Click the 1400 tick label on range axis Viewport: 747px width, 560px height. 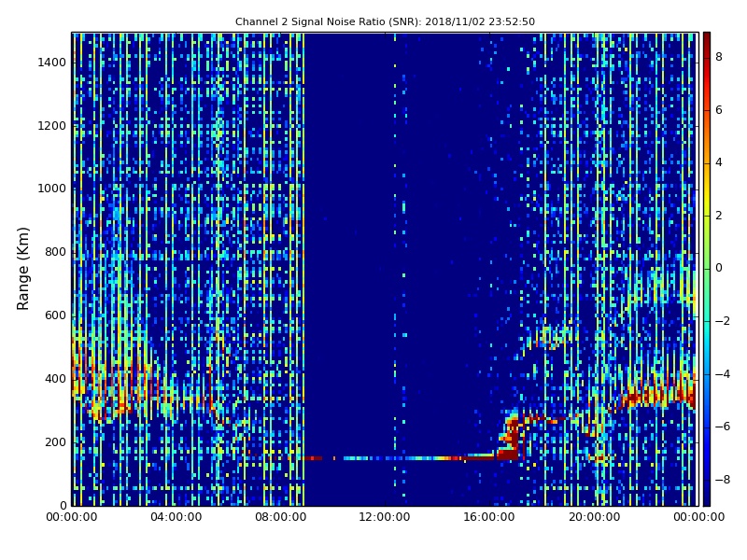(x=52, y=63)
